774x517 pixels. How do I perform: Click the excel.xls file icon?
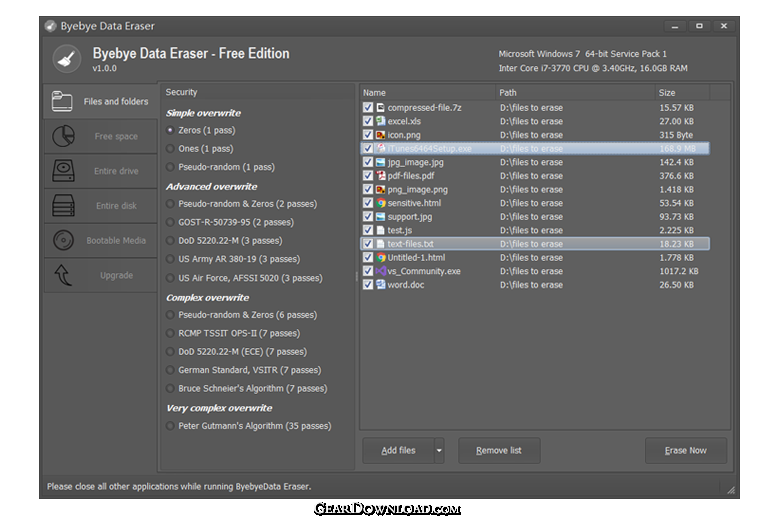[381, 121]
